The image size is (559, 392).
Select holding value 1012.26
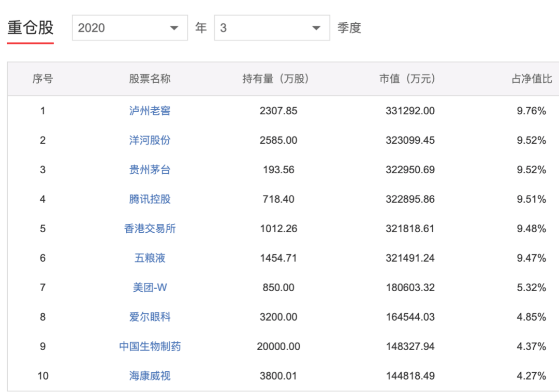pos(278,229)
